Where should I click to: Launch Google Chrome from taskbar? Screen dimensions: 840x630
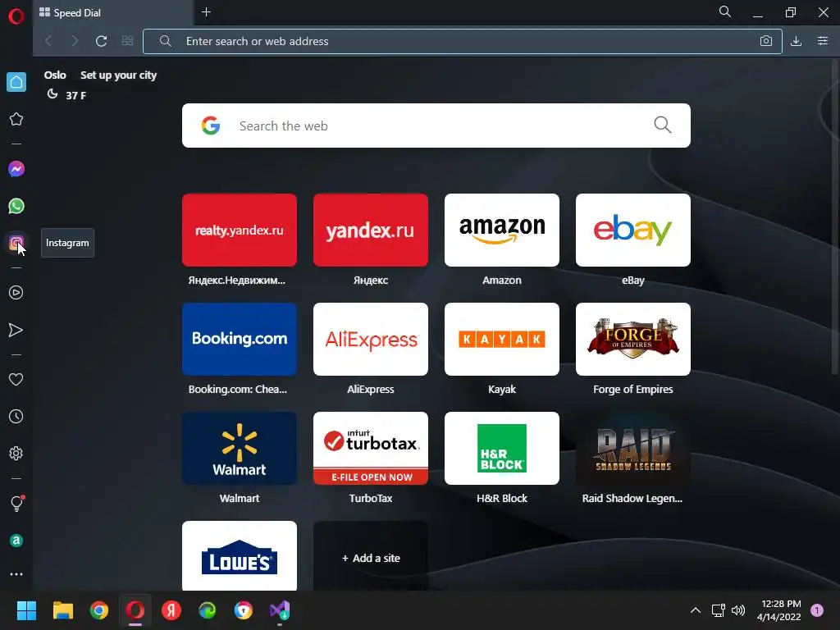pos(99,610)
